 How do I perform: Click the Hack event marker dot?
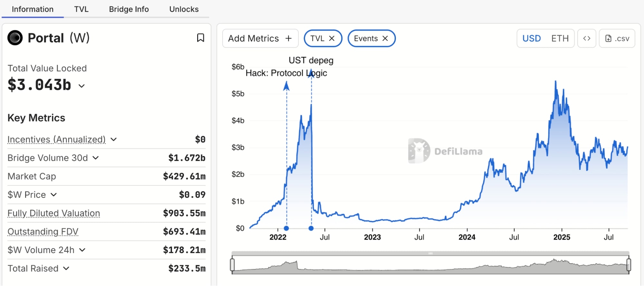coord(286,228)
